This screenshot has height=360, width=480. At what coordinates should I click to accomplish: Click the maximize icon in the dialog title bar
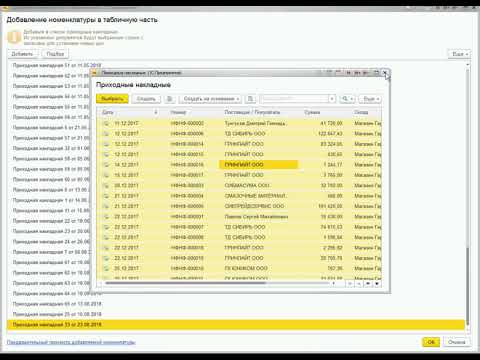pyautogui.click(x=376, y=73)
